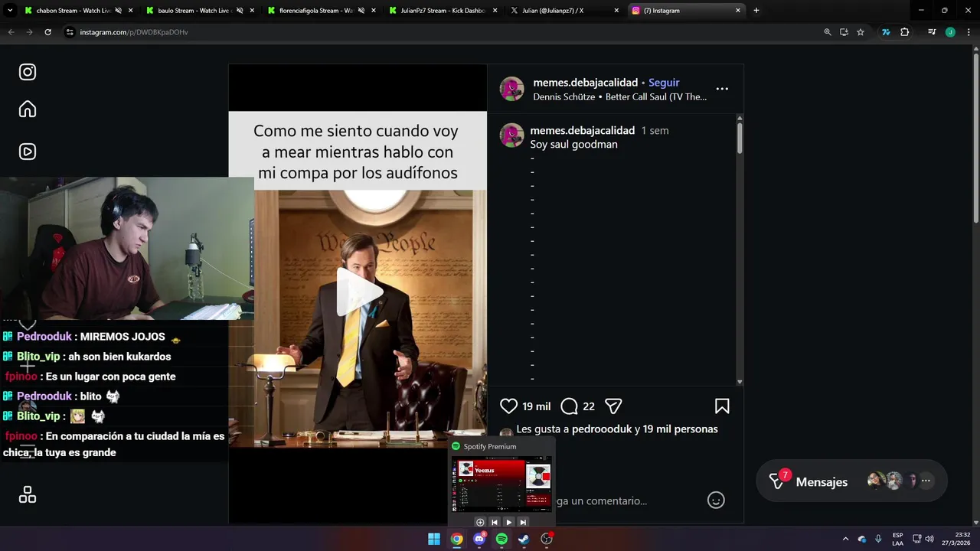Unmute the chabon Stream tab

(118, 11)
